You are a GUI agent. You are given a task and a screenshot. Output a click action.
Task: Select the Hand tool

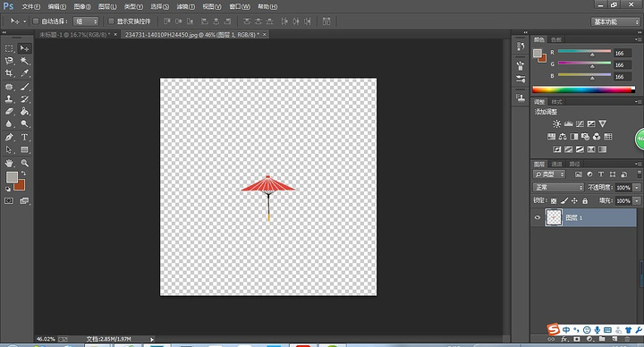[9, 163]
